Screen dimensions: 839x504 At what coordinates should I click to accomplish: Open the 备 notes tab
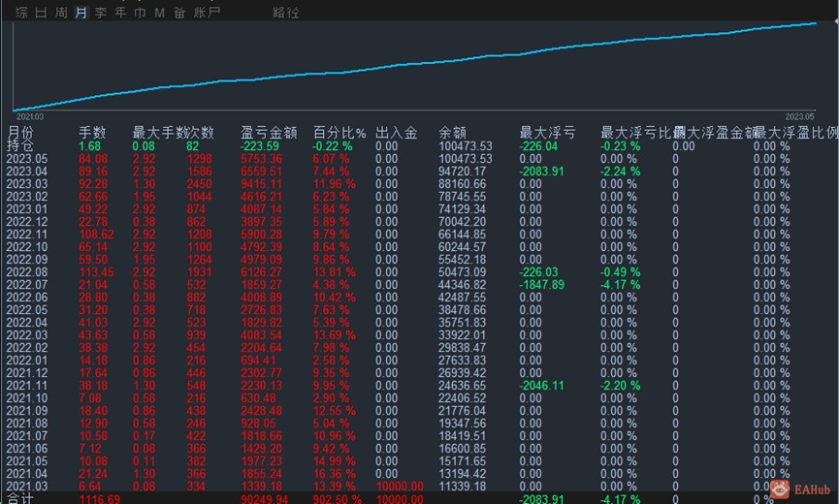(x=179, y=13)
